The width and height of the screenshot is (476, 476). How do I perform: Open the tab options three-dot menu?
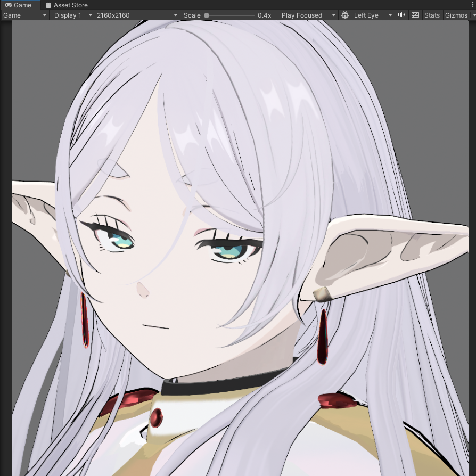click(473, 5)
